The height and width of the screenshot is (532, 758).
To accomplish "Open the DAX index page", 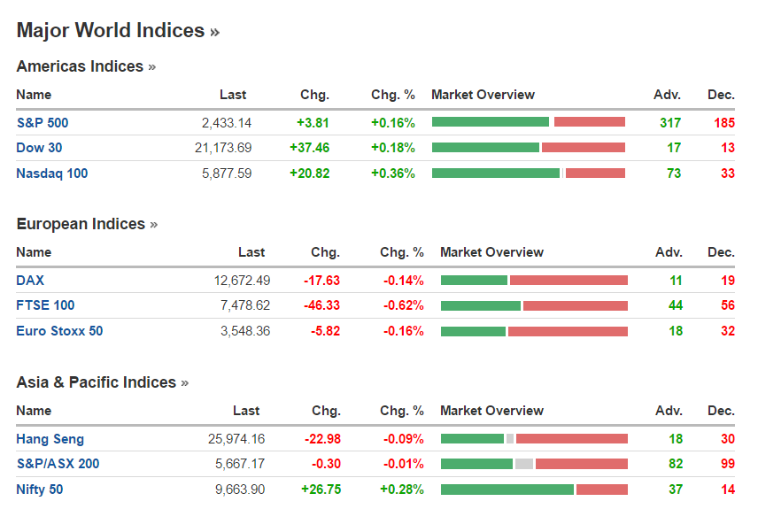I will pyautogui.click(x=29, y=280).
